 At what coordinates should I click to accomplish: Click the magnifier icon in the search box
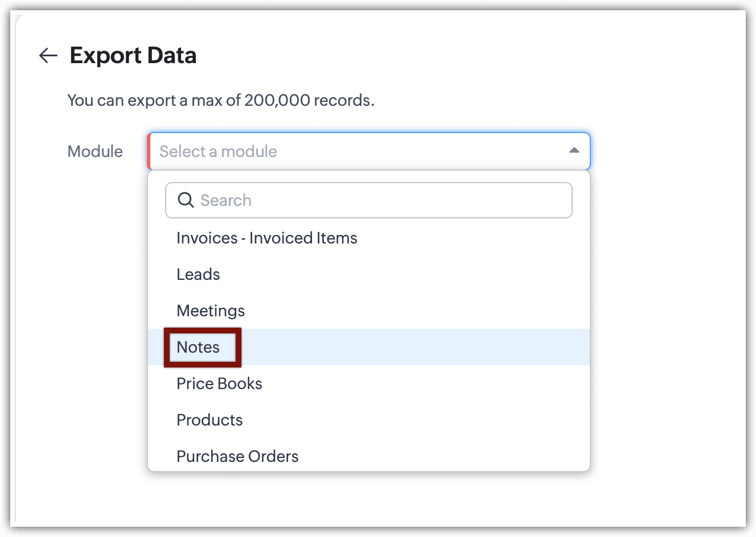186,200
